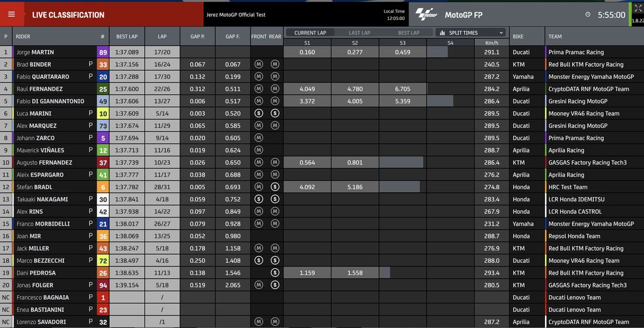Click the MotoGP logo
This screenshot has height=328, width=644.
pos(427,15)
